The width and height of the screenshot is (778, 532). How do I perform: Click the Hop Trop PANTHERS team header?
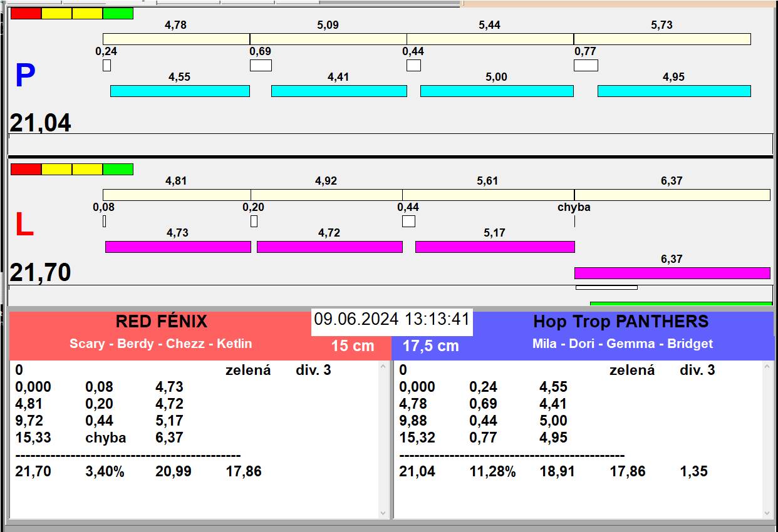[620, 322]
